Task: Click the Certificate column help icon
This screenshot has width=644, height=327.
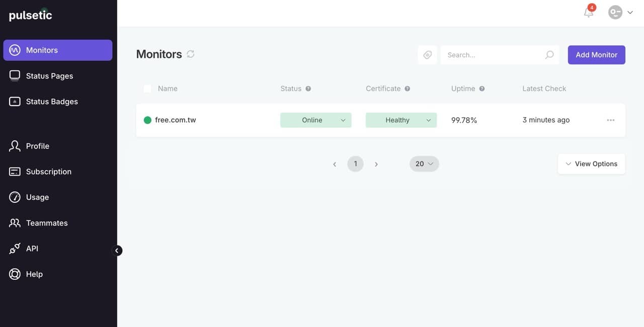Action: click(408, 89)
